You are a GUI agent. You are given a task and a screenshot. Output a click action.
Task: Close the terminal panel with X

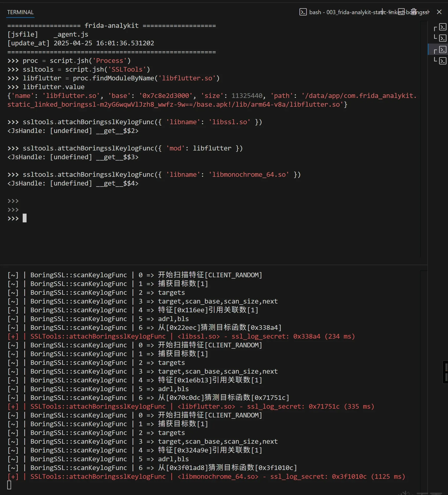tap(439, 12)
